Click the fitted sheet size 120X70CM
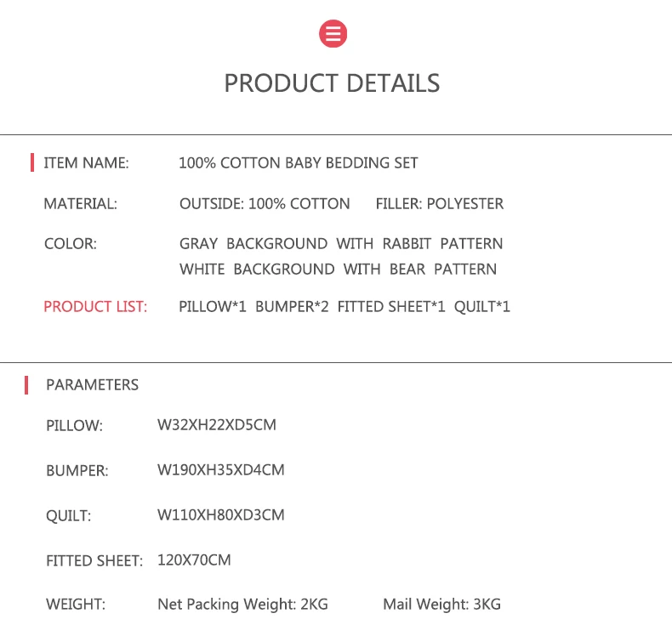The width and height of the screenshot is (672, 636). coord(194,559)
